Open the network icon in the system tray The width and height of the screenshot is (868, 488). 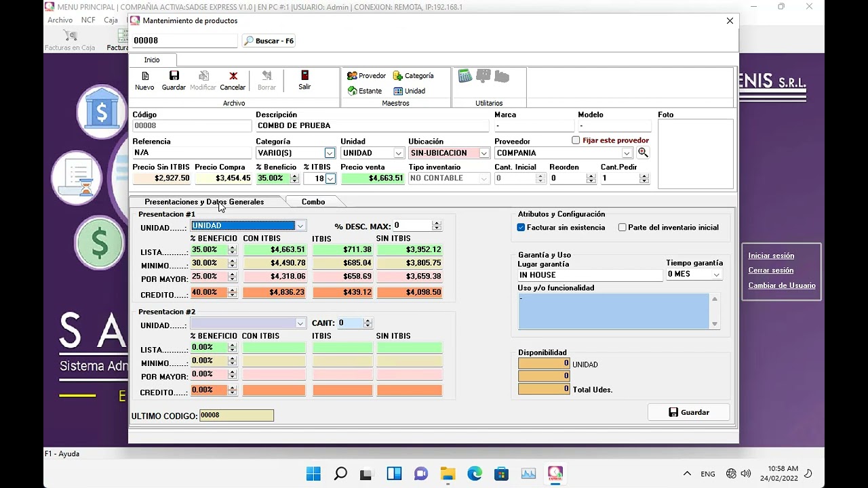click(x=731, y=474)
